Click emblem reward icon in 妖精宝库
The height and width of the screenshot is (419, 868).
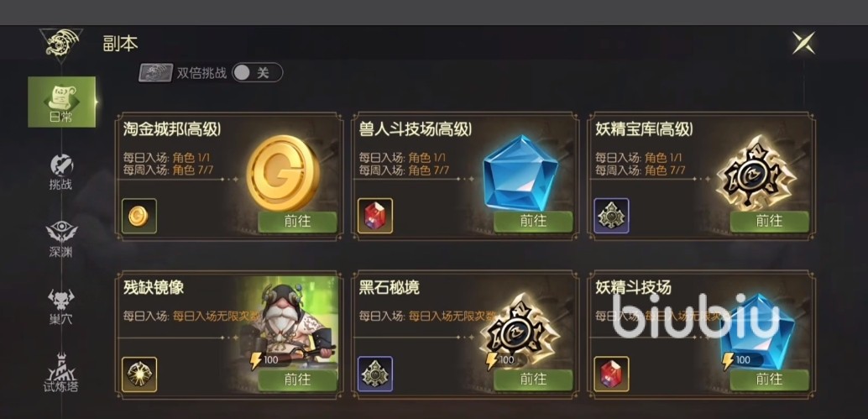[611, 216]
